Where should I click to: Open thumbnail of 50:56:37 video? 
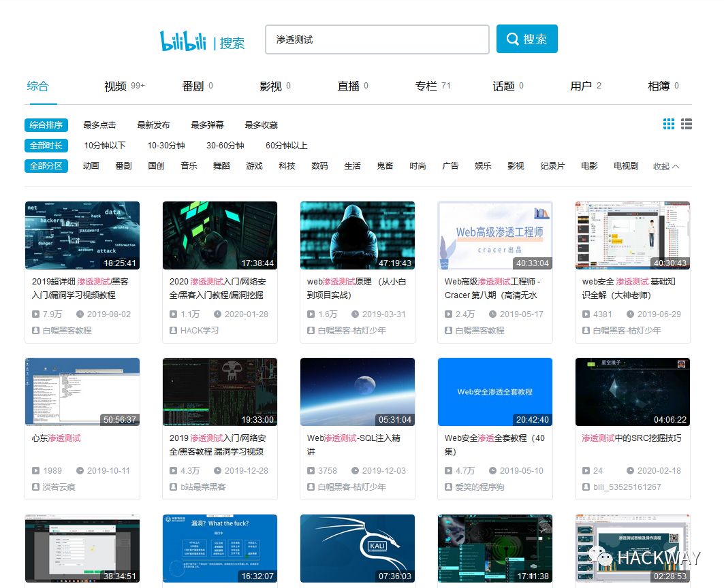click(x=82, y=392)
